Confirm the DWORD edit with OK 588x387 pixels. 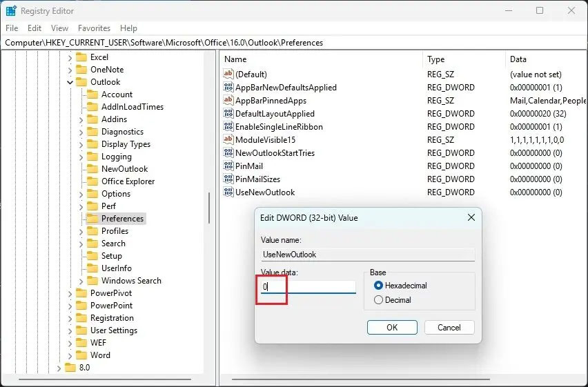point(392,328)
